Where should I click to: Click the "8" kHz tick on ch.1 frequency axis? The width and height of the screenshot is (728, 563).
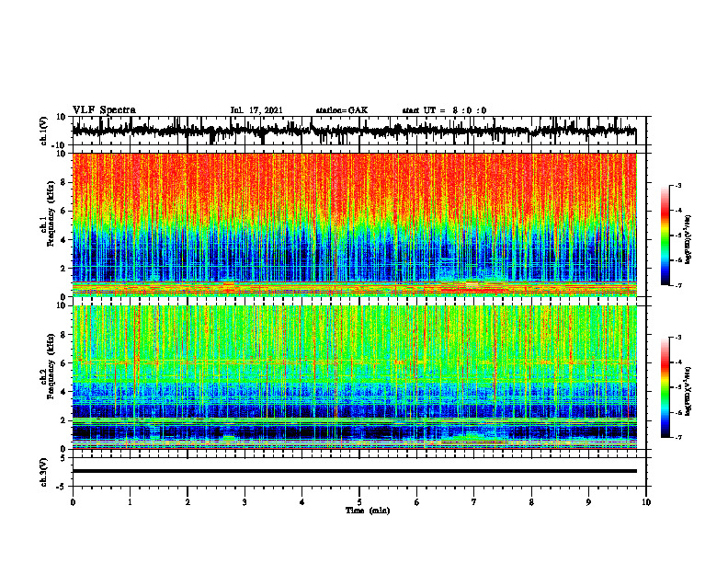63,182
